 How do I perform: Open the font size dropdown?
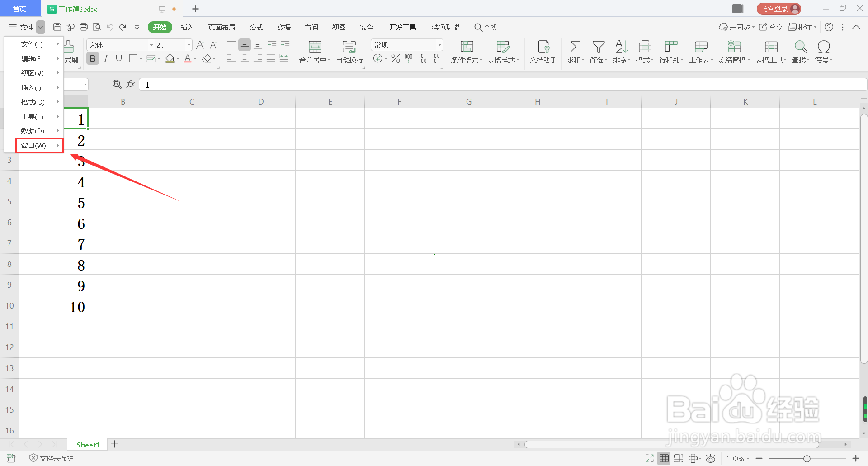click(189, 45)
